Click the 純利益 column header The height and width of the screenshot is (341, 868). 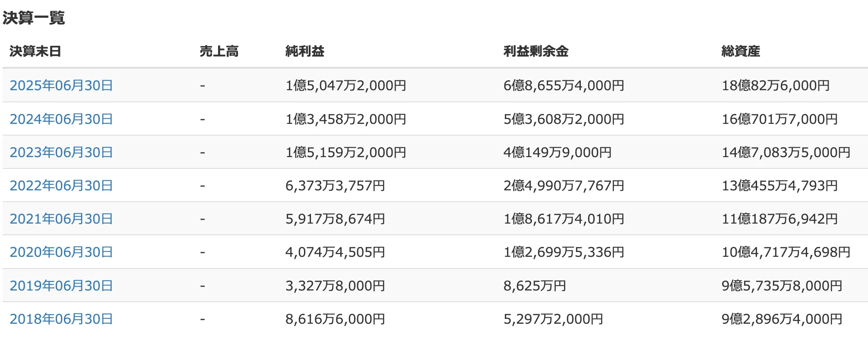pos(304,51)
